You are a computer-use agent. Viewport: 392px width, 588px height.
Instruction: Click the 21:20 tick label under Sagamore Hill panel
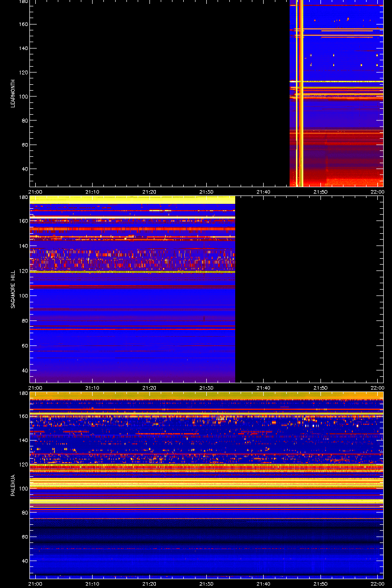click(x=149, y=388)
